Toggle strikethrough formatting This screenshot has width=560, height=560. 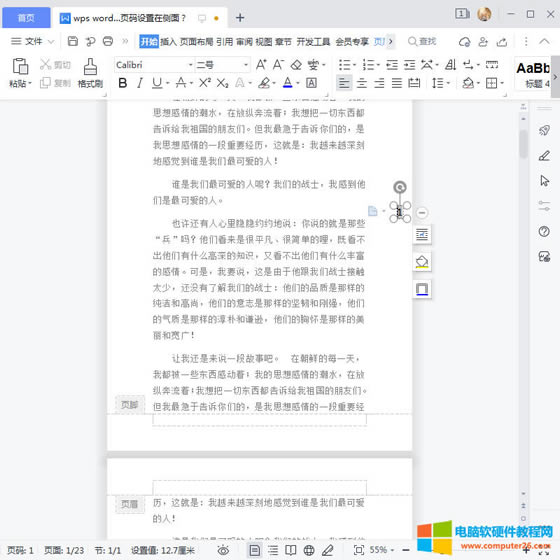(181, 83)
